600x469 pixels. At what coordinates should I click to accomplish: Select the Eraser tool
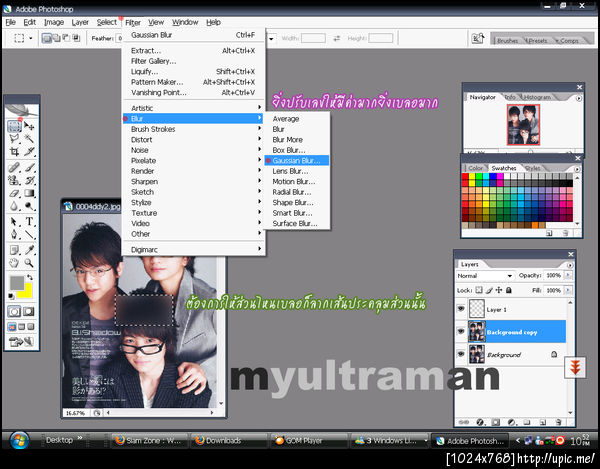tap(15, 193)
